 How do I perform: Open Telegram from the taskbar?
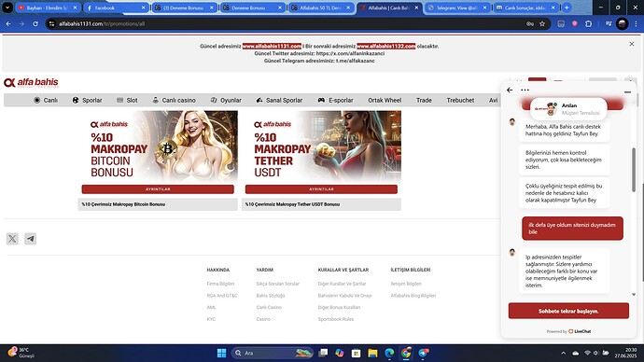(424, 353)
